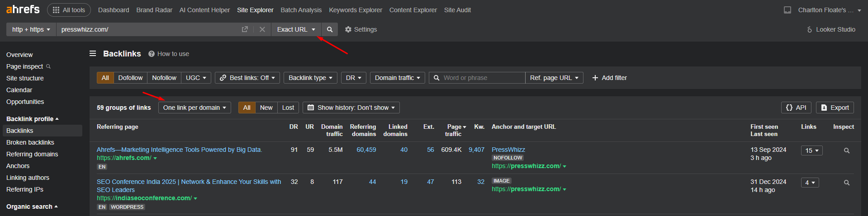Open One link per domain dropdown

pos(194,108)
